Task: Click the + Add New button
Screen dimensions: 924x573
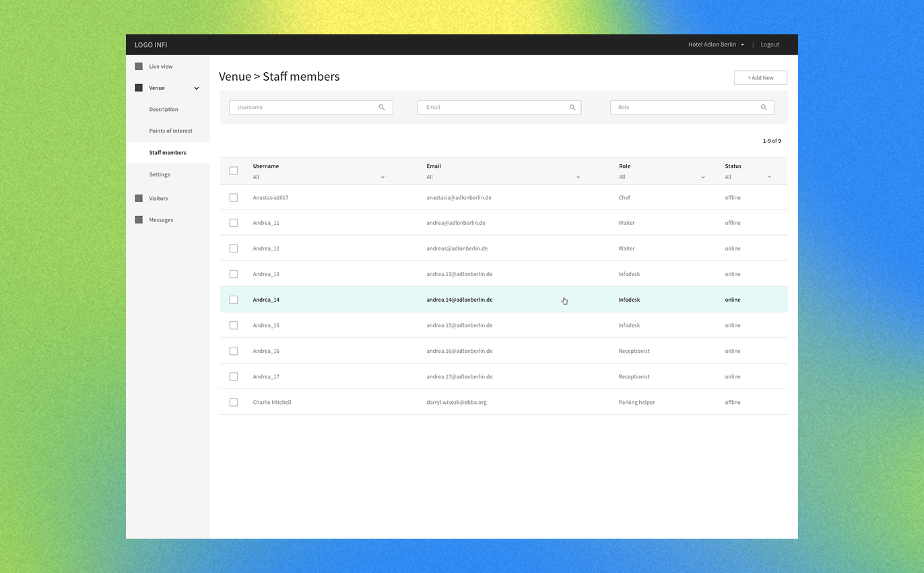Action: (x=760, y=77)
